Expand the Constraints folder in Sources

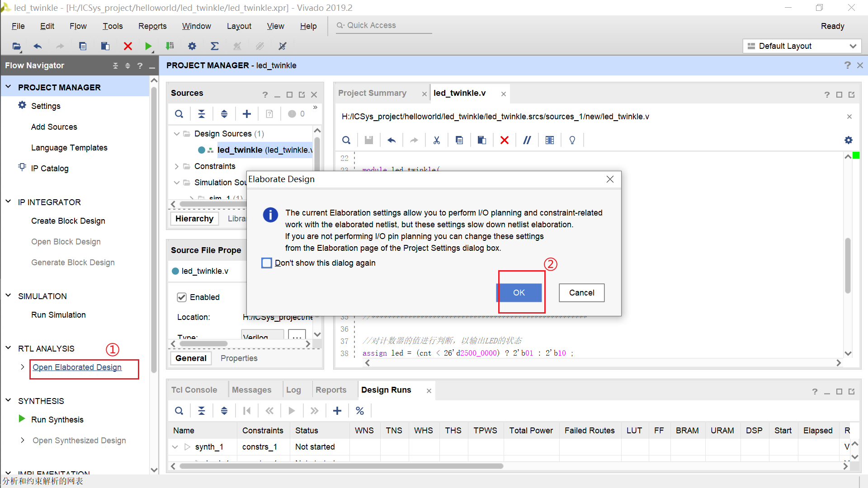pyautogui.click(x=176, y=166)
